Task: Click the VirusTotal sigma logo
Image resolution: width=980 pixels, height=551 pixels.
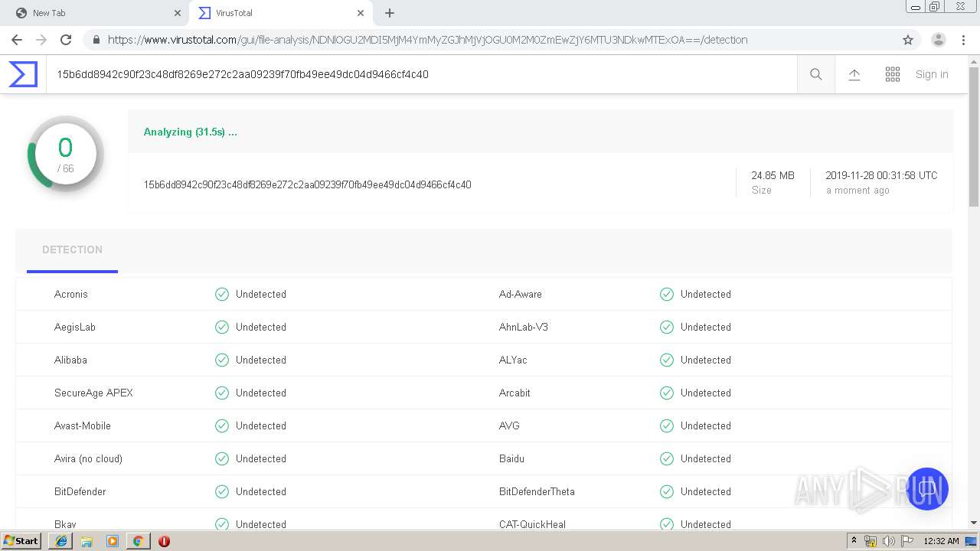Action: [x=23, y=74]
